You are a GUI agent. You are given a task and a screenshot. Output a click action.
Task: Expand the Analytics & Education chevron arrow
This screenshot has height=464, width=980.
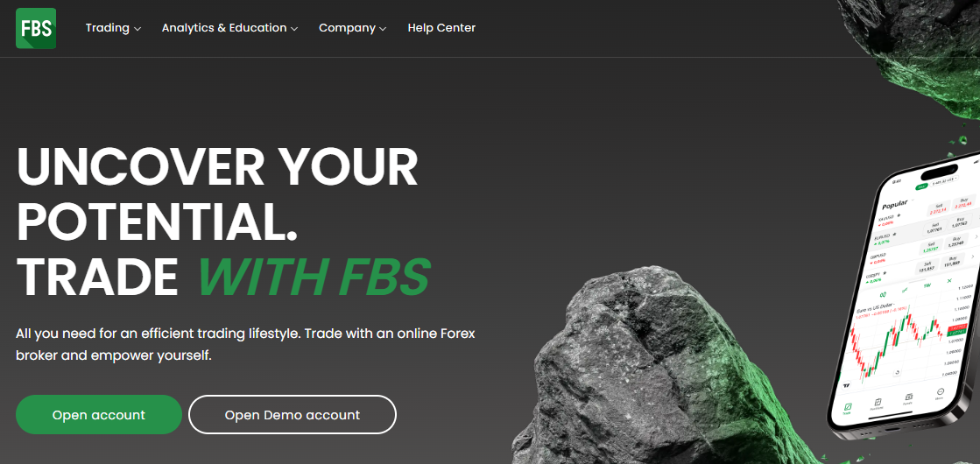(293, 29)
